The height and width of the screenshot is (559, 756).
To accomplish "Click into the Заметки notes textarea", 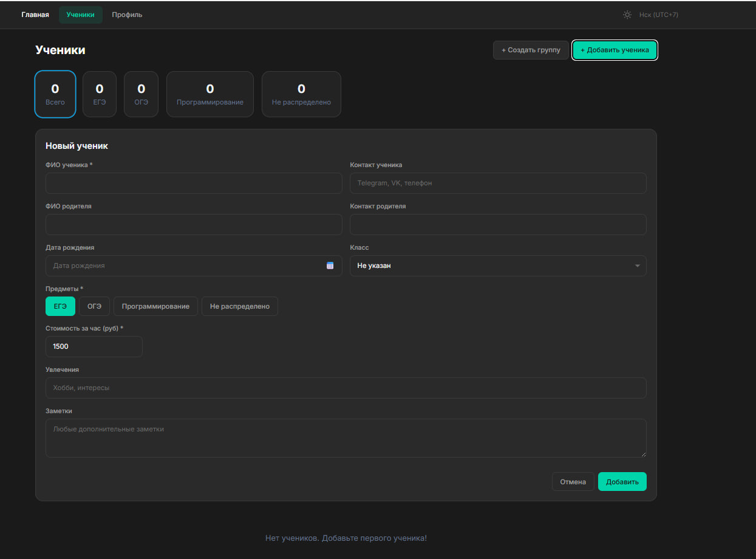I will (x=346, y=437).
